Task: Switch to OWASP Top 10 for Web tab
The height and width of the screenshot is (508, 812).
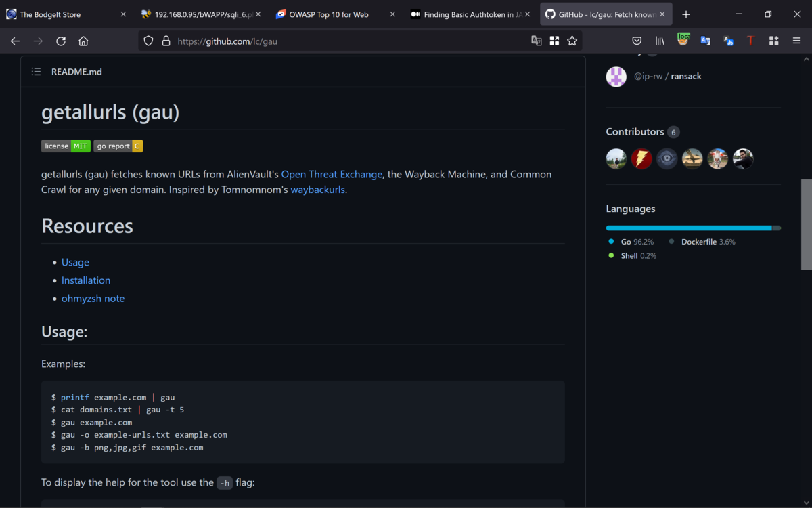Action: click(335, 14)
